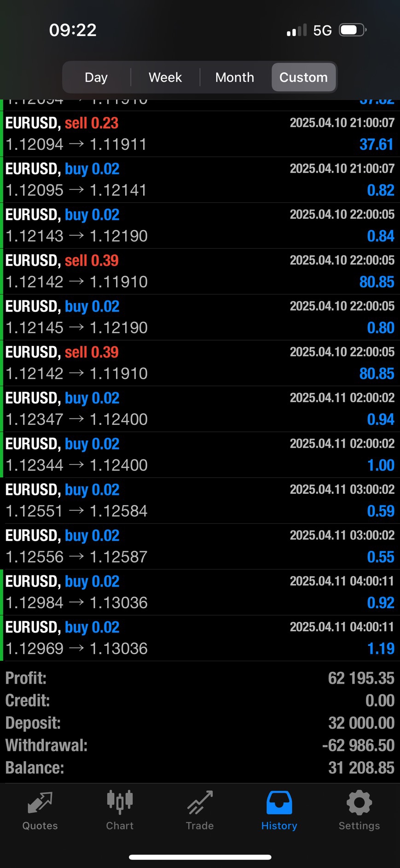This screenshot has width=400, height=868.
Task: Expand the sell 0.23 trade with profit 37.61
Action: 200,134
